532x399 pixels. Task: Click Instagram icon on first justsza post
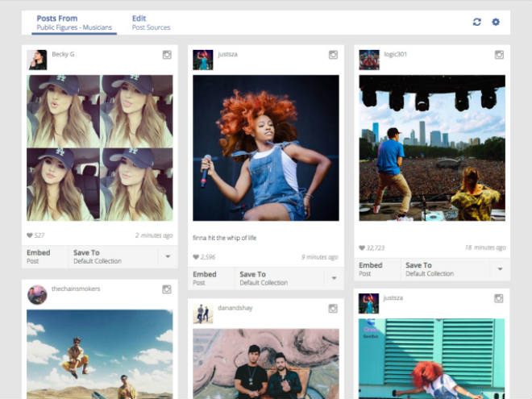(333, 55)
